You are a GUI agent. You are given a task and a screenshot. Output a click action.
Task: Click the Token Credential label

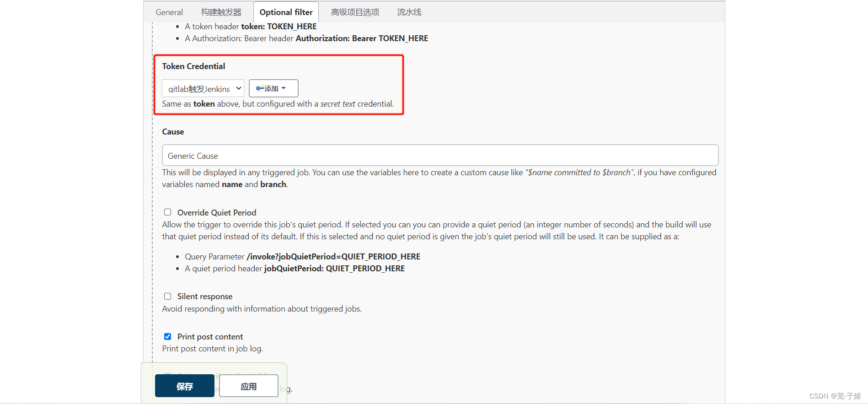(x=193, y=66)
